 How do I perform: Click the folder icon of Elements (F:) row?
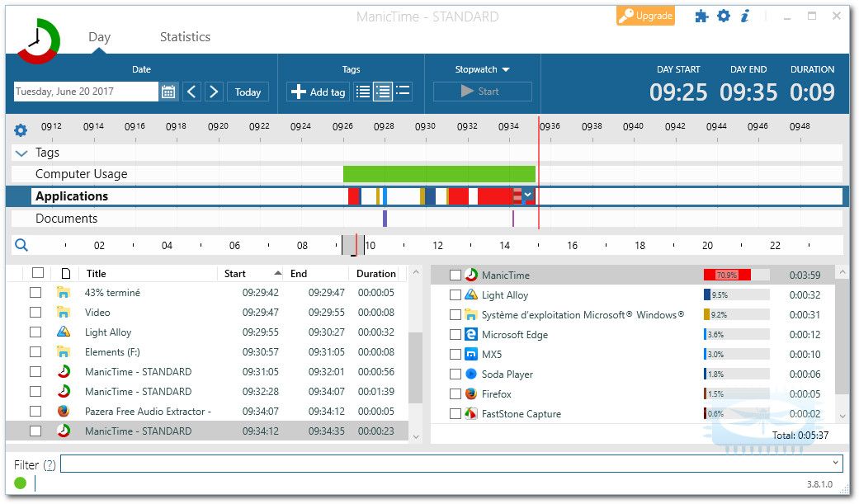64,351
